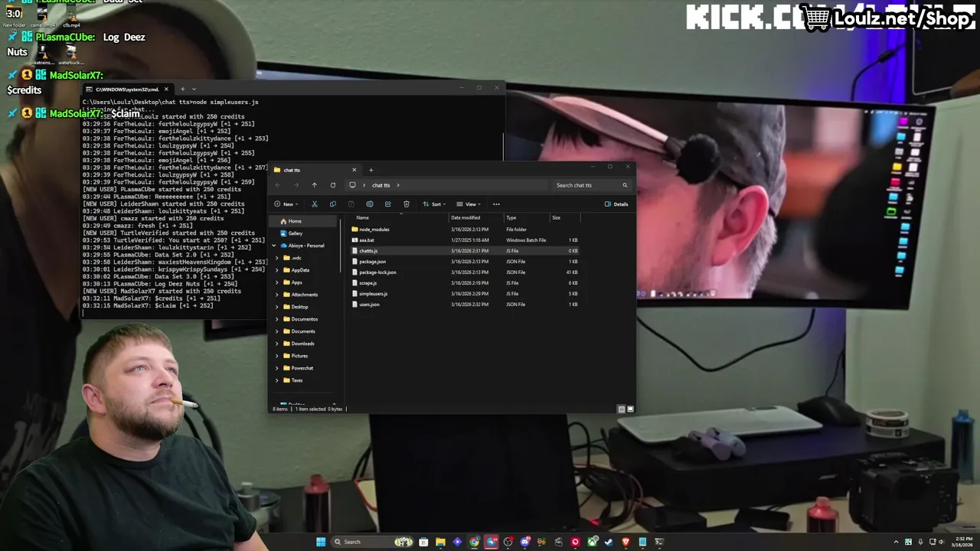Click the This PC monitor icon in address bar
This screenshot has height=551, width=980.
click(352, 185)
